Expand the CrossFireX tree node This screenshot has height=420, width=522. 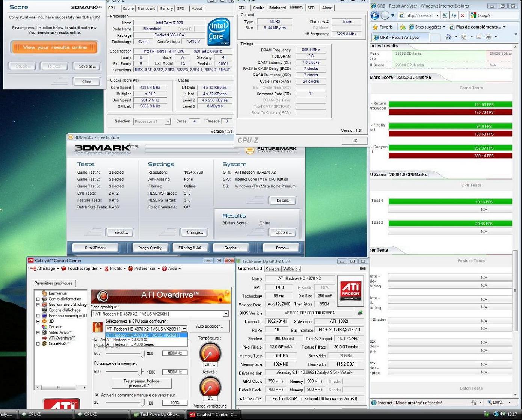pos(38,344)
